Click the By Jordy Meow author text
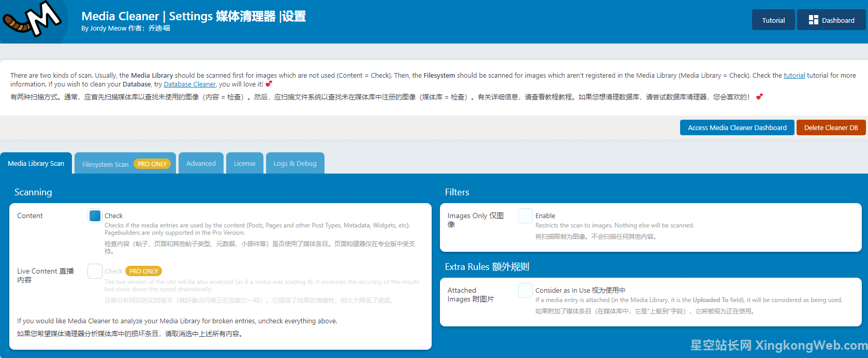Screen dimensions: 868x358 [x=126, y=28]
